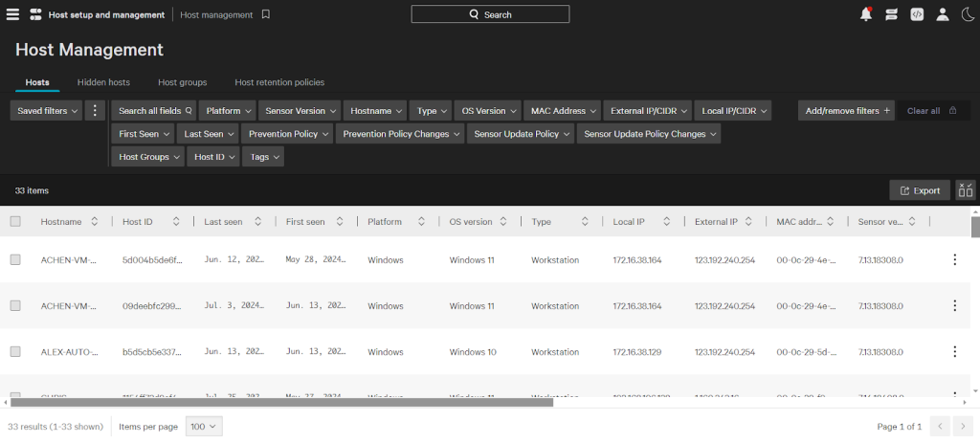Click the Search all fields filter
980x443 pixels.
click(x=154, y=111)
